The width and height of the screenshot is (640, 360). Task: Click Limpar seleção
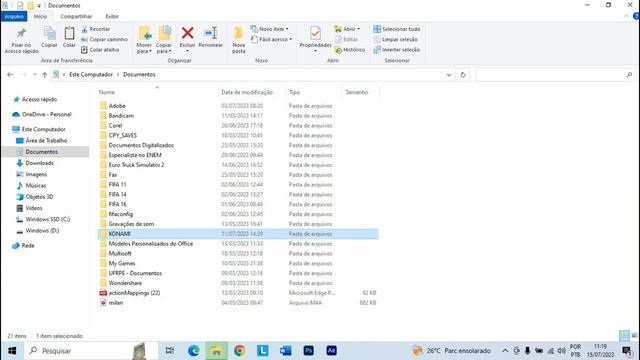click(396, 39)
